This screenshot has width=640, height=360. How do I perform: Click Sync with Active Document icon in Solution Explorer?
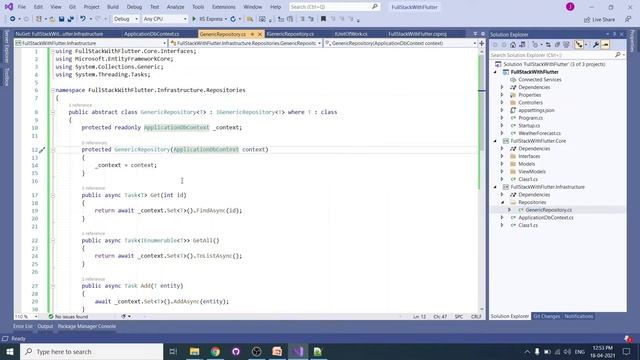click(x=548, y=45)
